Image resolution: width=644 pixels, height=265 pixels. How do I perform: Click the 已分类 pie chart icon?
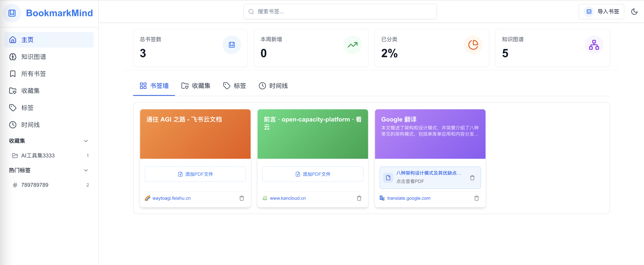[x=473, y=45]
